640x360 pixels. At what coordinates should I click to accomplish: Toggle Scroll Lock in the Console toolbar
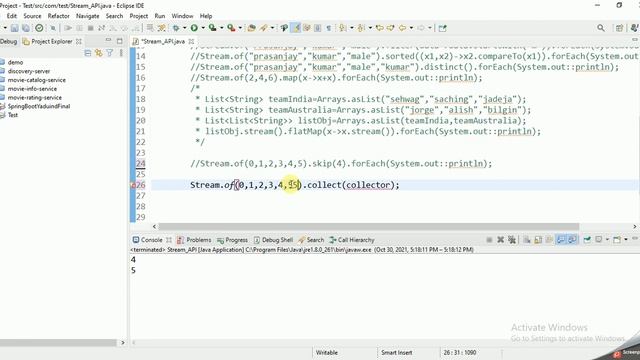point(538,240)
